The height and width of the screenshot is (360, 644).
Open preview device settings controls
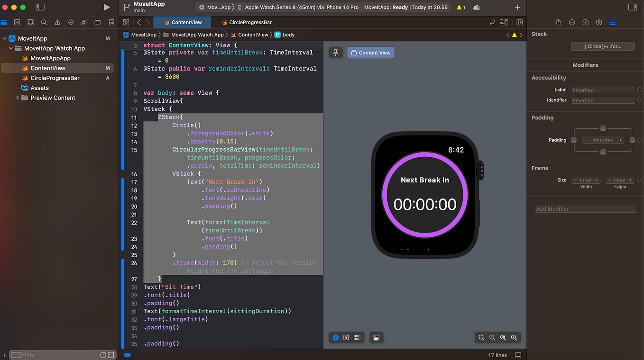[x=376, y=337]
